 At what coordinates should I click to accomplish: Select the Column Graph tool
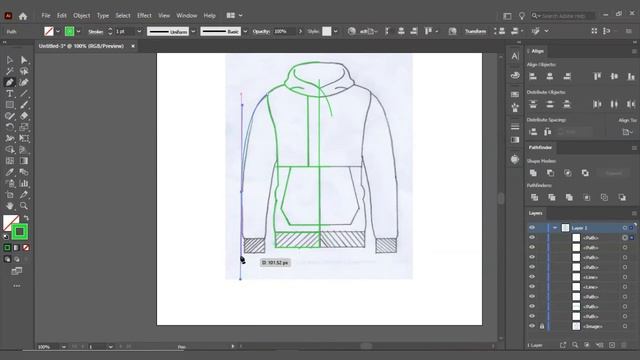[24, 183]
